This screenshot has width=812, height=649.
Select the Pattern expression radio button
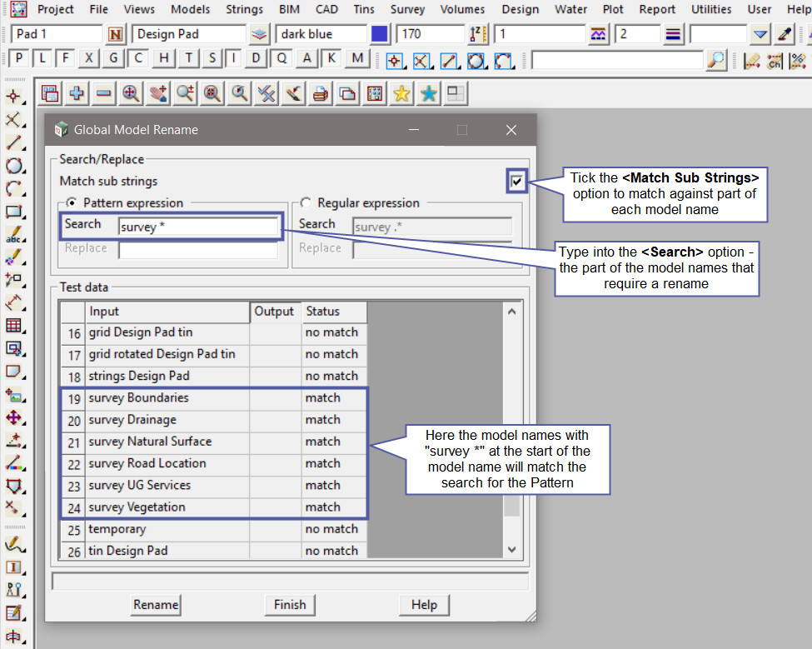click(x=71, y=202)
